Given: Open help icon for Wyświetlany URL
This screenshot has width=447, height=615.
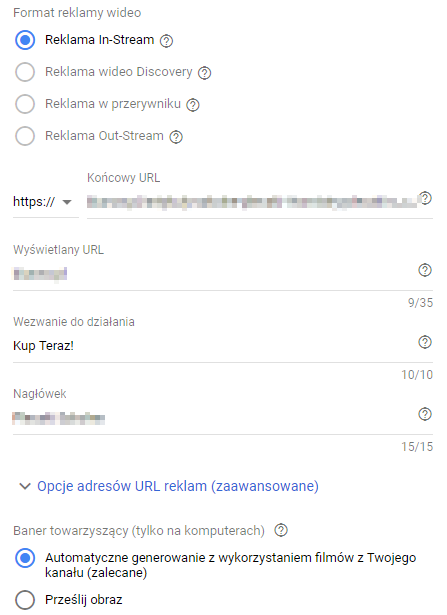Looking at the screenshot, I should [x=425, y=270].
